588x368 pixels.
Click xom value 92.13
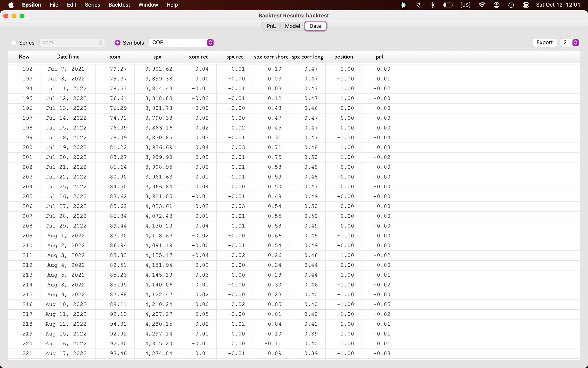118,314
